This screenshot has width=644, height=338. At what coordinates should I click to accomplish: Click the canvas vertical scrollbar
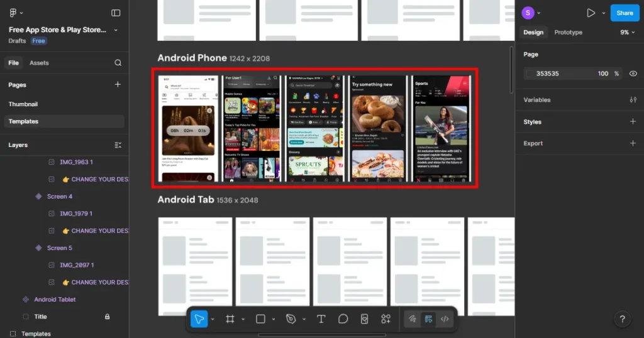pos(511,70)
